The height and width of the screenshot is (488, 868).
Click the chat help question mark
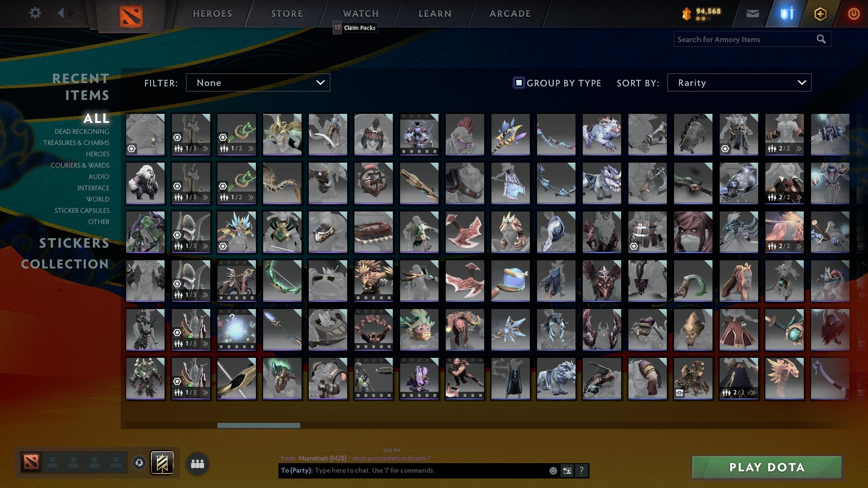tap(581, 470)
